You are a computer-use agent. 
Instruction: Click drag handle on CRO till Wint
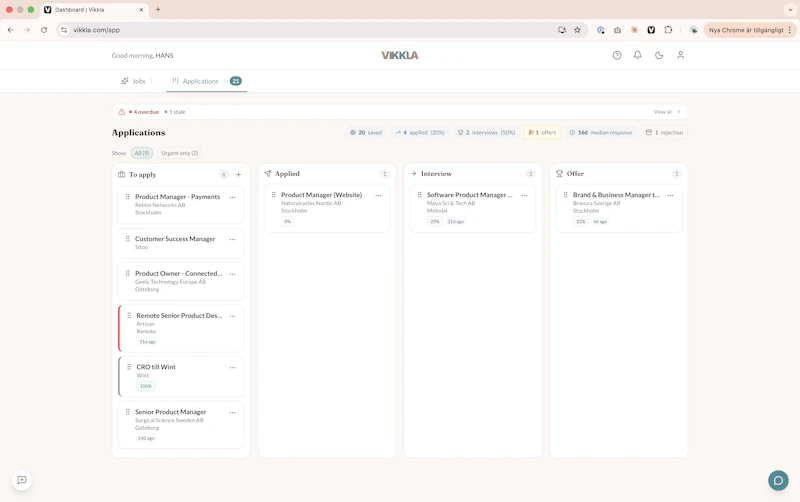coord(129,367)
